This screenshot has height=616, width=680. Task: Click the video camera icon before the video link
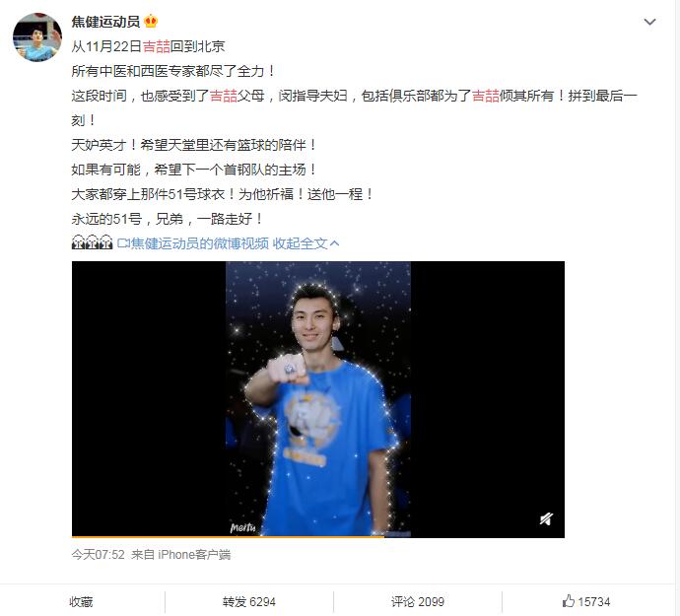pyautogui.click(x=123, y=243)
